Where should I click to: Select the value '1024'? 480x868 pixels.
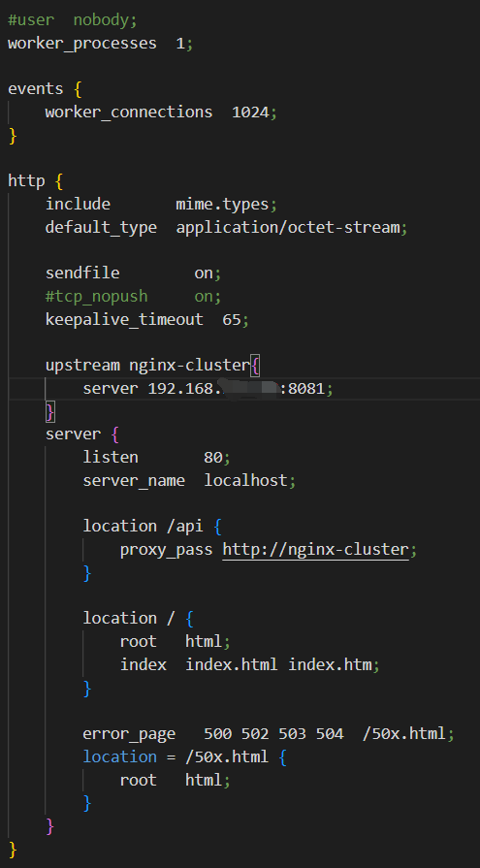click(x=250, y=113)
